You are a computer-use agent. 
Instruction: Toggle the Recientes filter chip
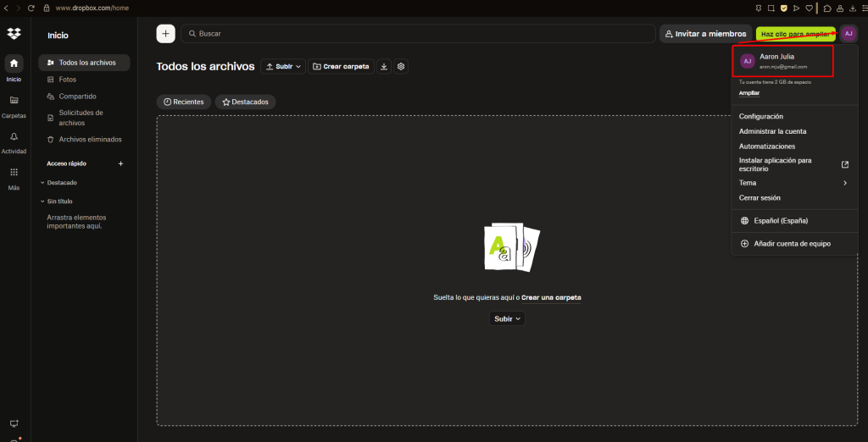pyautogui.click(x=184, y=102)
